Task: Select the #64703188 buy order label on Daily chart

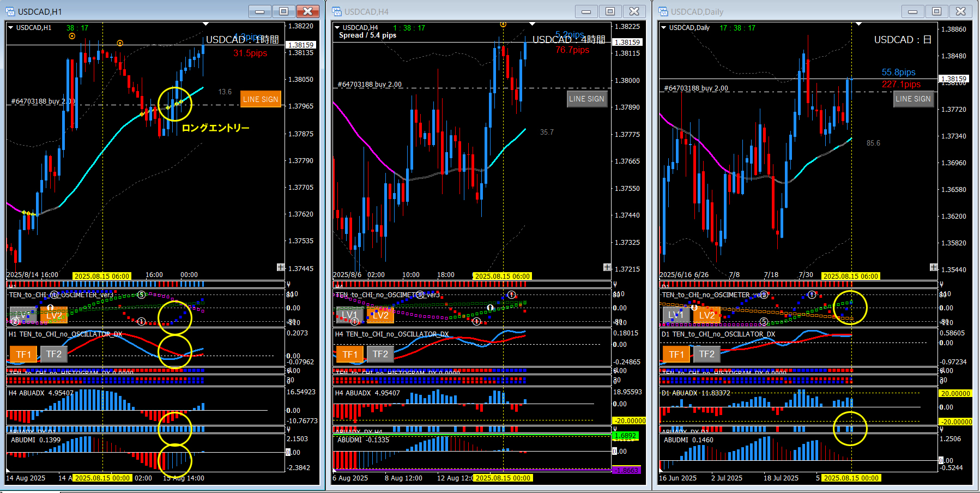Action: point(696,88)
